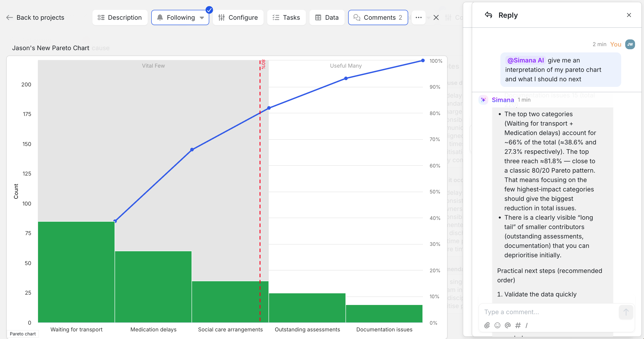Insert a hashtag with # icon

coord(518,325)
